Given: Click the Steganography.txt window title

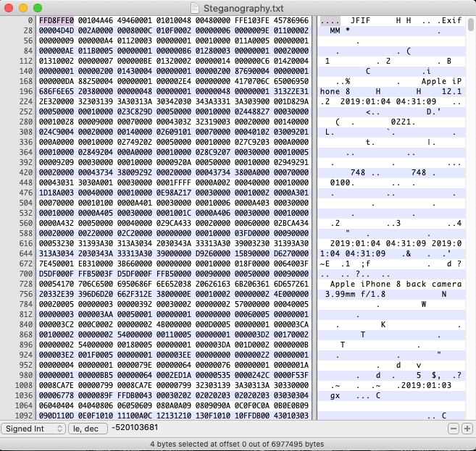Looking at the screenshot, I should tap(243, 8).
